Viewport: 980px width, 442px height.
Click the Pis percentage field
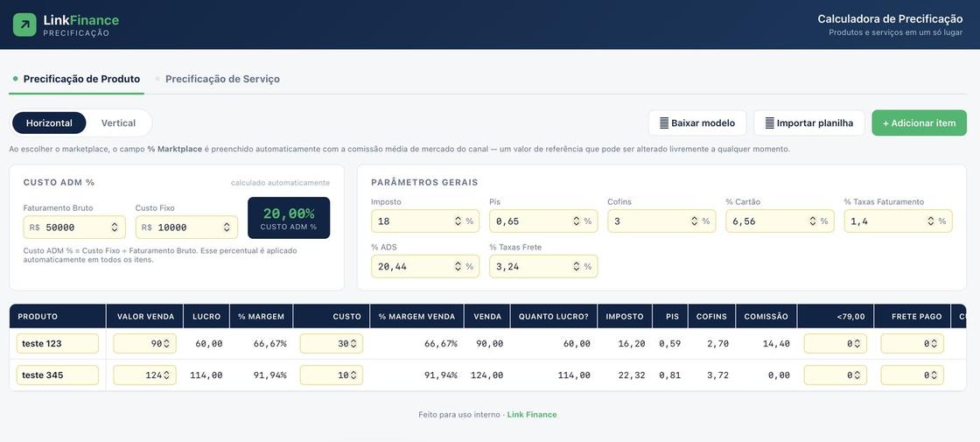pyautogui.click(x=543, y=221)
